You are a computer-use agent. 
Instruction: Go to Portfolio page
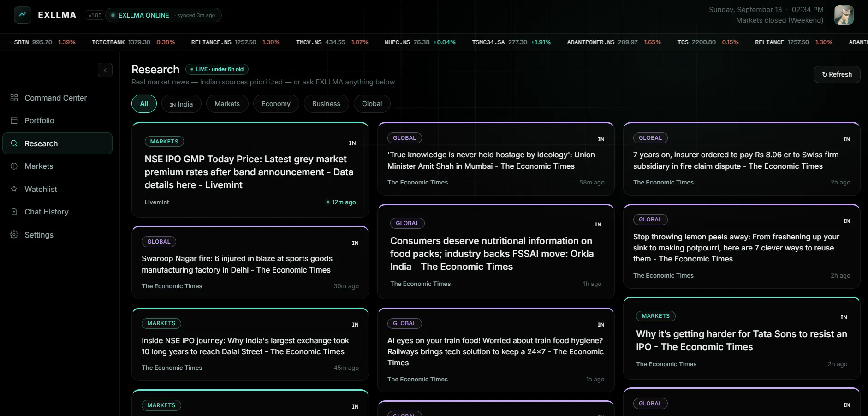(58, 120)
